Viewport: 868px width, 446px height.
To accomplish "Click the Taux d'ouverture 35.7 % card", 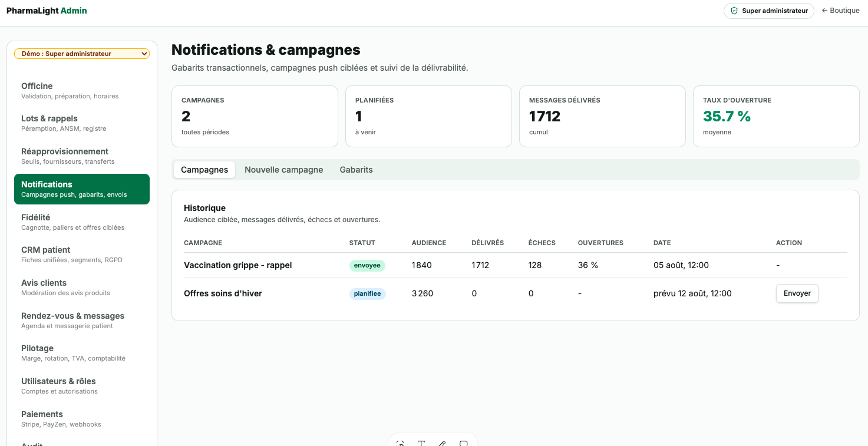I will (776, 117).
